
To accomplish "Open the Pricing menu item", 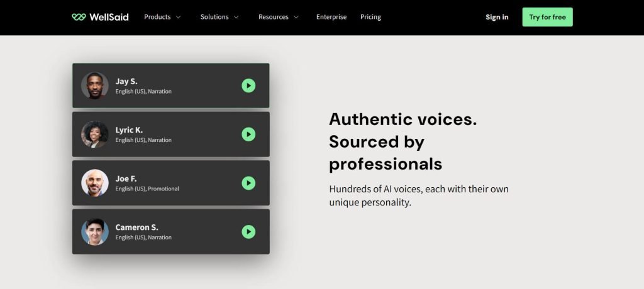I will point(370,17).
